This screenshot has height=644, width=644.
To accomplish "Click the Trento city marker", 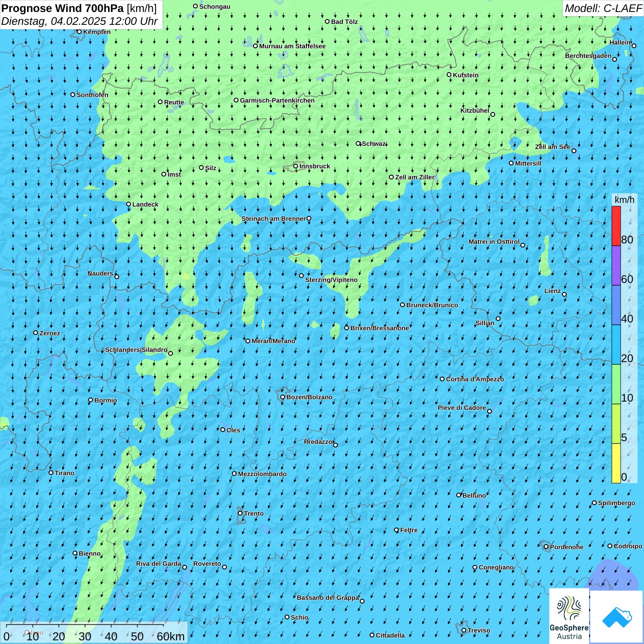I will pyautogui.click(x=240, y=513).
